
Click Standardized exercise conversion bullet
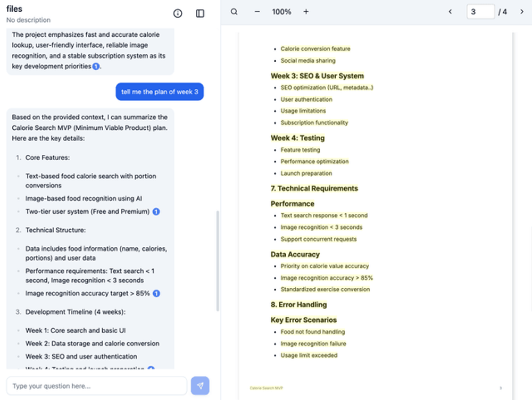click(x=325, y=289)
